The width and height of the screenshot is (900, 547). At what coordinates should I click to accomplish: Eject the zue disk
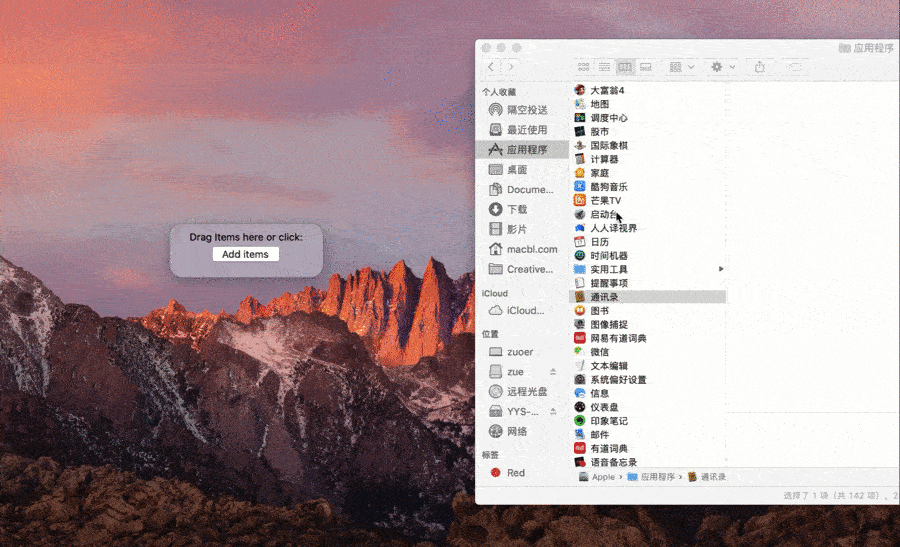[553, 372]
